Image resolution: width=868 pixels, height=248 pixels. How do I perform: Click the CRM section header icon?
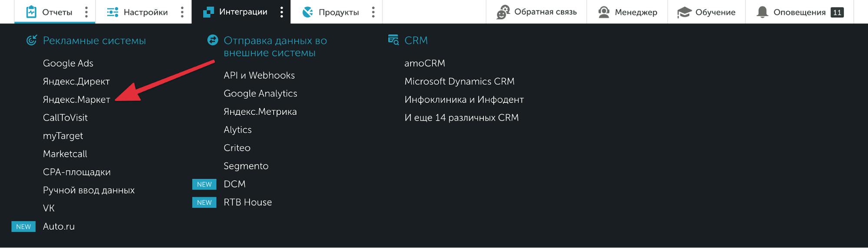[393, 40]
